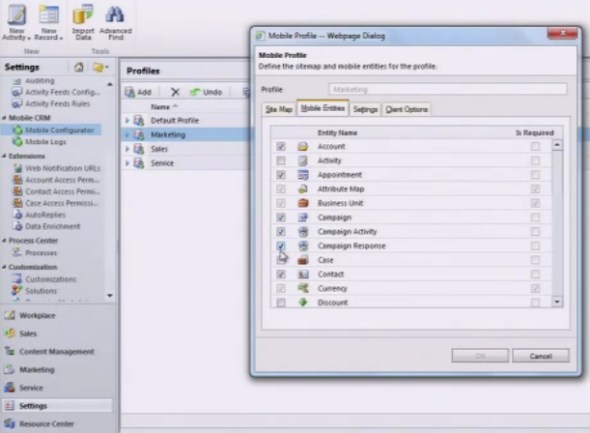Collapse the Extensions group
Image resolution: width=590 pixels, height=433 pixels.
coord(4,156)
